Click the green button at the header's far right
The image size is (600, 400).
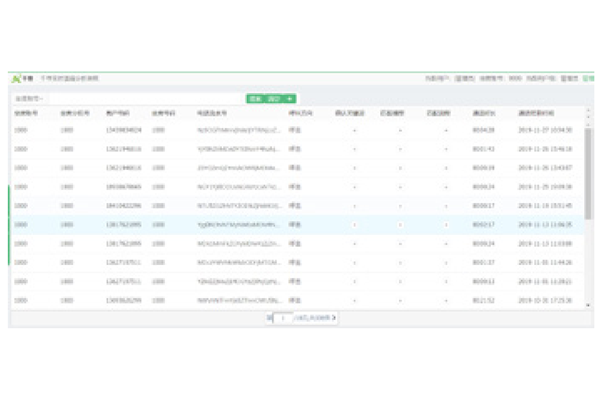click(588, 78)
